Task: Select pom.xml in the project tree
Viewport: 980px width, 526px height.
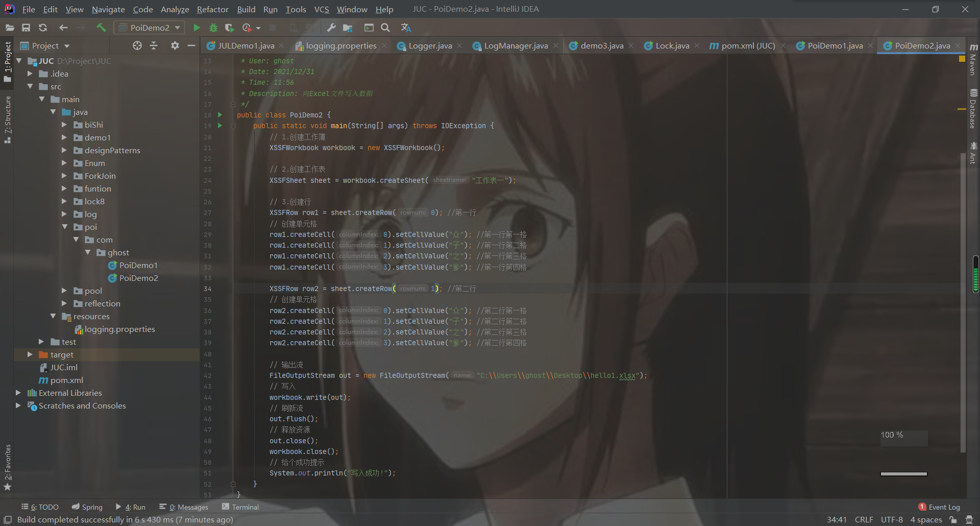Action: [66, 380]
